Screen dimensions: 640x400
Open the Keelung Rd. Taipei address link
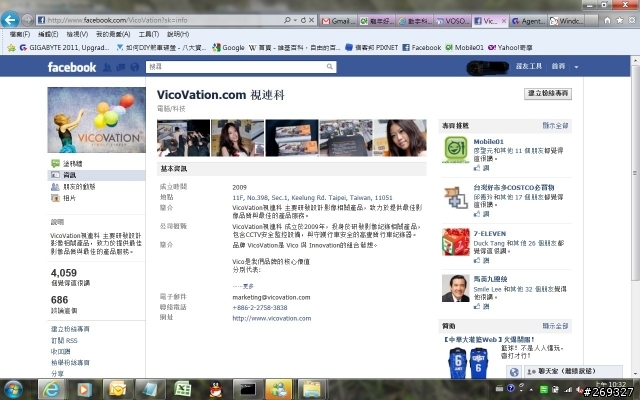tap(312, 198)
